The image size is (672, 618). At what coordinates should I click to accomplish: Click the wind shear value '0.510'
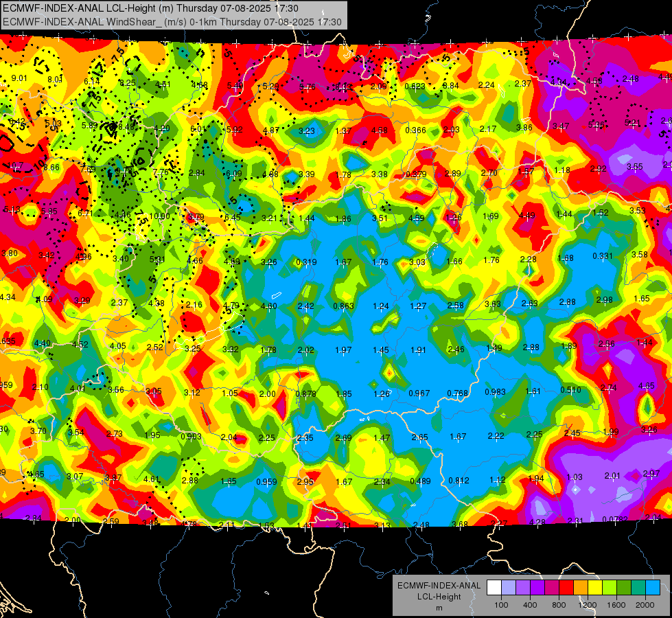[570, 389]
